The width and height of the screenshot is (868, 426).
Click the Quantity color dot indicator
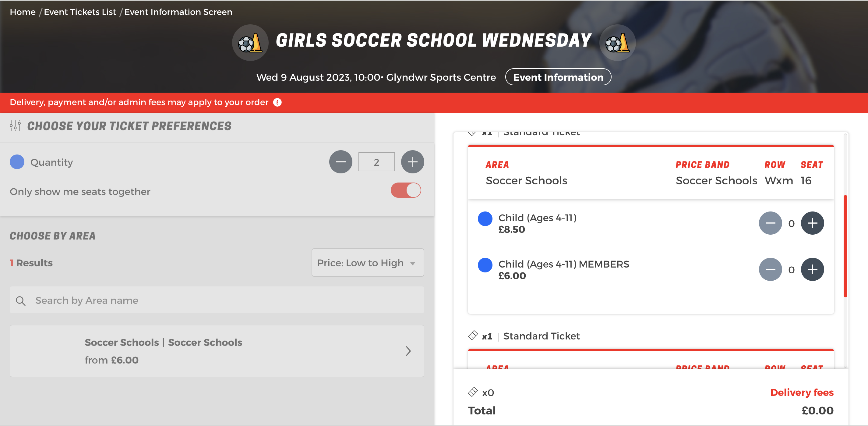point(16,162)
